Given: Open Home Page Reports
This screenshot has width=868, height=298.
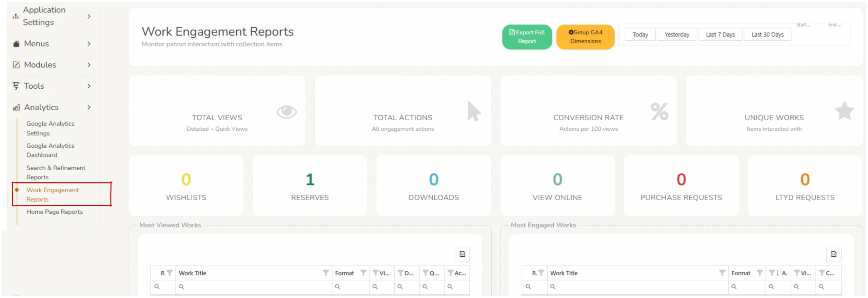Looking at the screenshot, I should 55,212.
